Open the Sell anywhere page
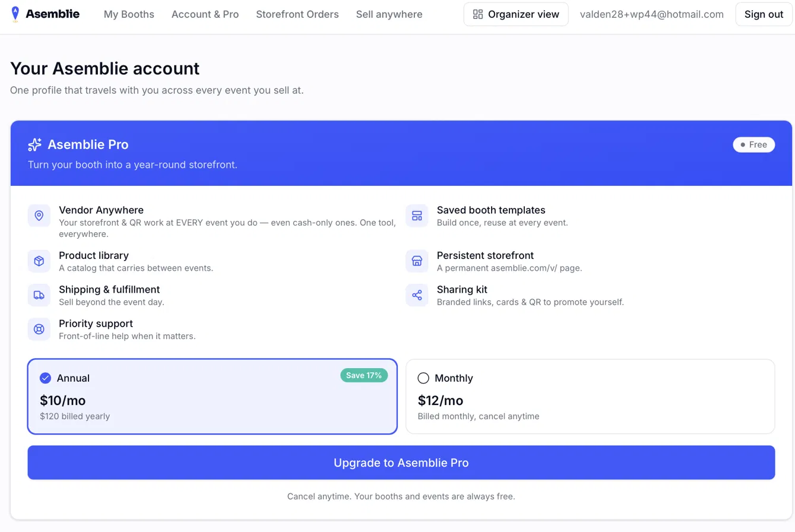The width and height of the screenshot is (795, 532). coord(389,14)
